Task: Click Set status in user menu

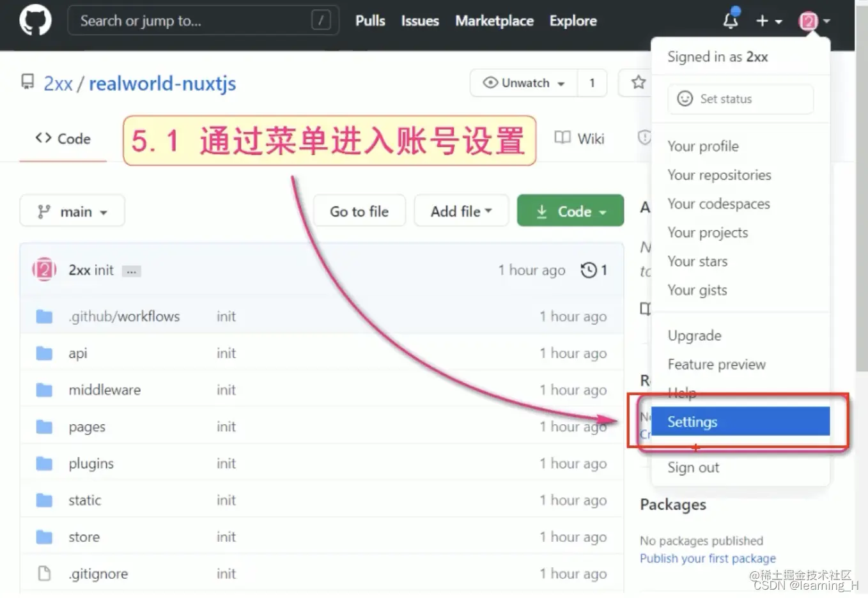Action: click(740, 99)
